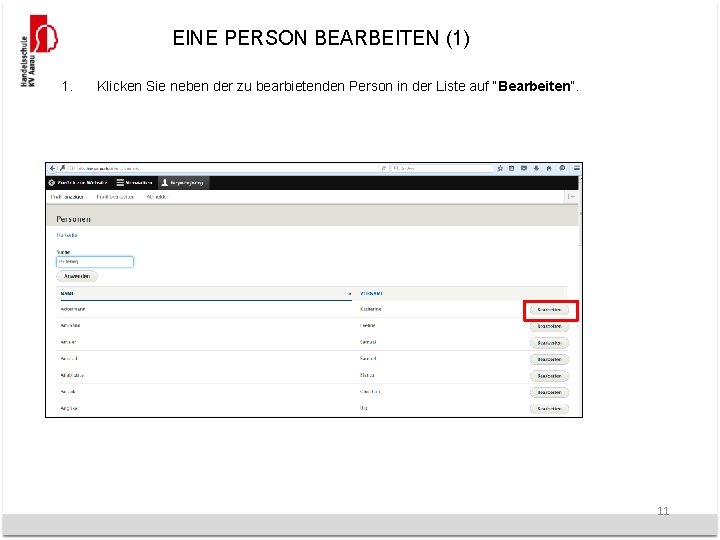Open the browser hamburger menu
This screenshot has width=720, height=540.
click(576, 169)
